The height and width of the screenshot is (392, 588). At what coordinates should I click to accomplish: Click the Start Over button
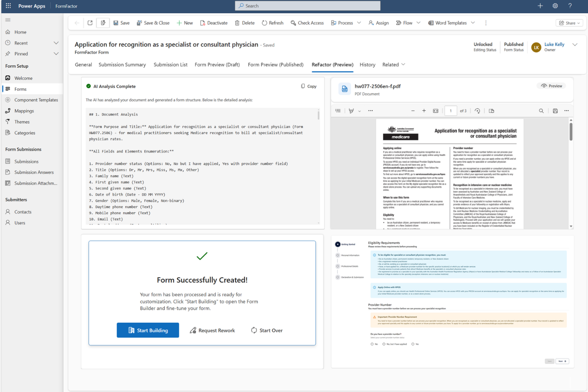(267, 330)
